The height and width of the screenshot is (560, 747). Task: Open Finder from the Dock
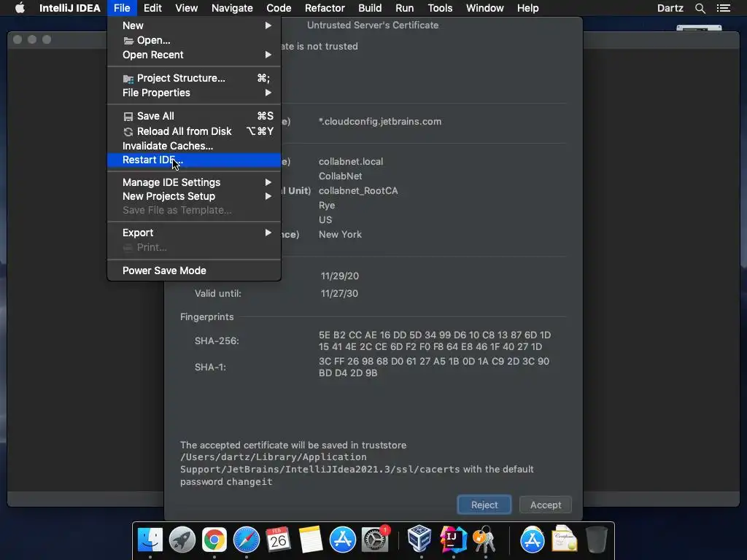coord(150,540)
